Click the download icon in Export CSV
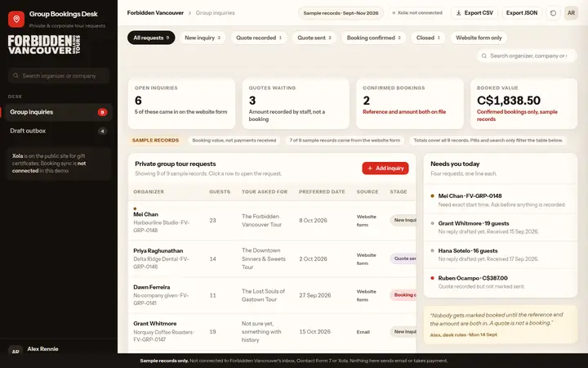 (x=459, y=13)
